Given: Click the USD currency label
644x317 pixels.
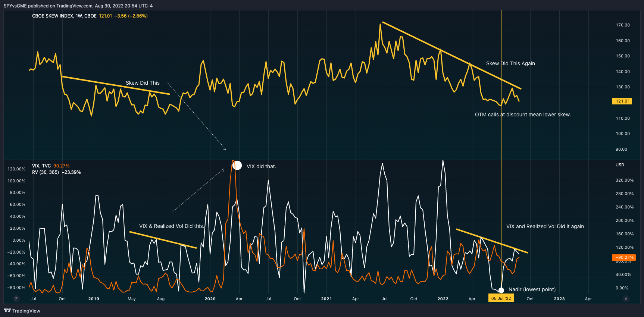Looking at the screenshot, I should 620,165.
